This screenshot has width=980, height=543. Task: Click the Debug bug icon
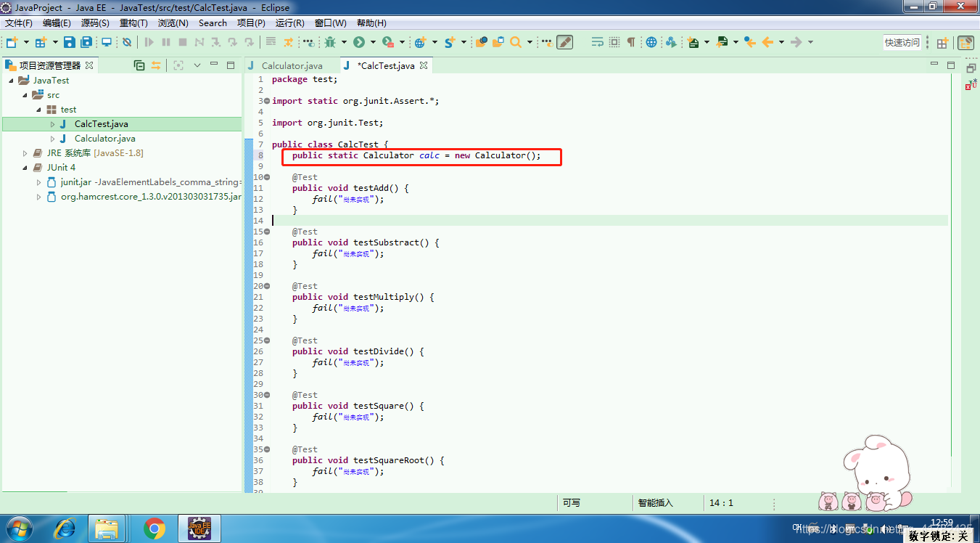pos(330,42)
